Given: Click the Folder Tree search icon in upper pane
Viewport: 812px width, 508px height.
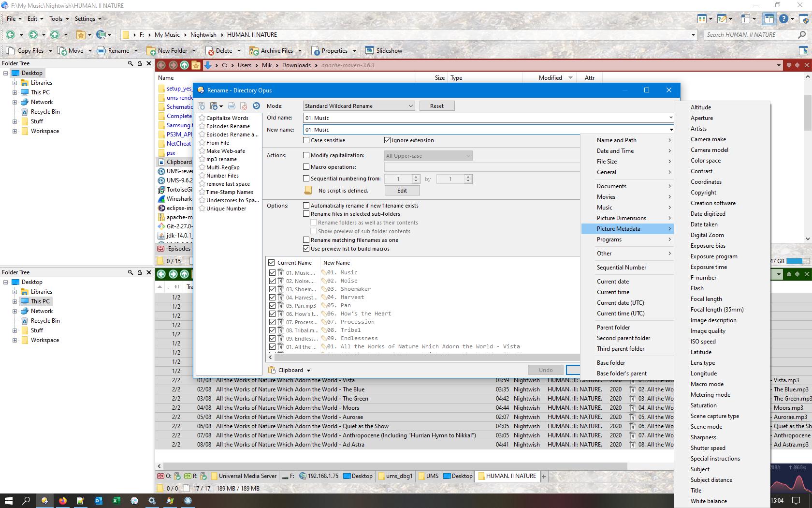Looking at the screenshot, I should click(130, 63).
